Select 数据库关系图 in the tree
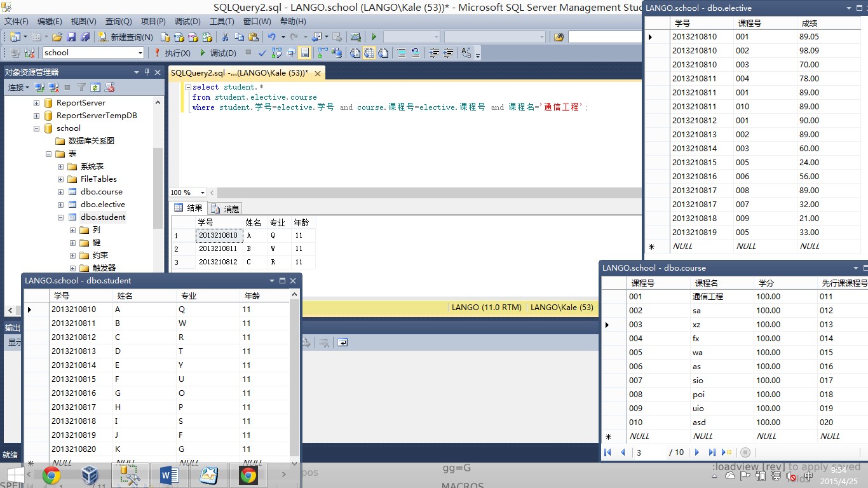 (x=92, y=141)
